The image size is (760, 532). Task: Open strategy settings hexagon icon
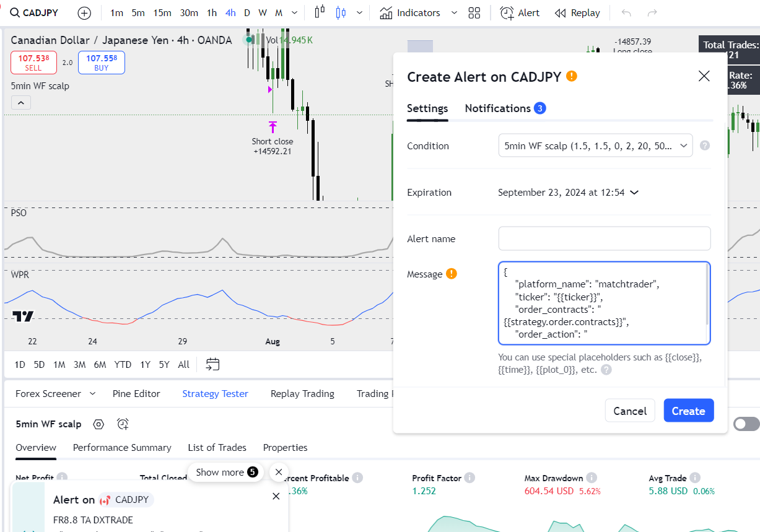[x=98, y=424]
